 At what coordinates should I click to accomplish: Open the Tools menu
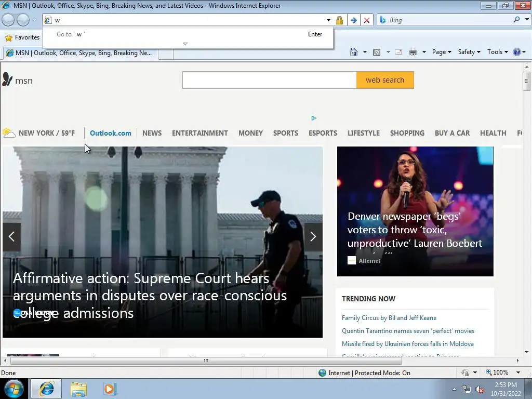[497, 52]
